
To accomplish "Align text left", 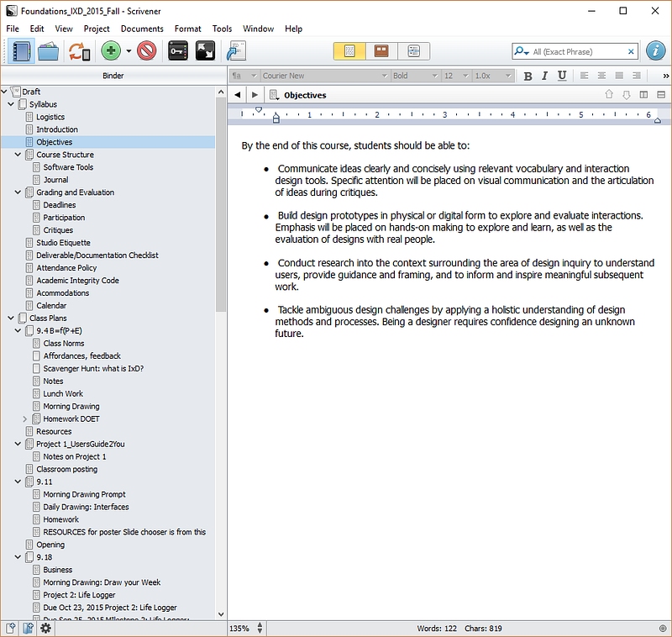I will tap(584, 76).
